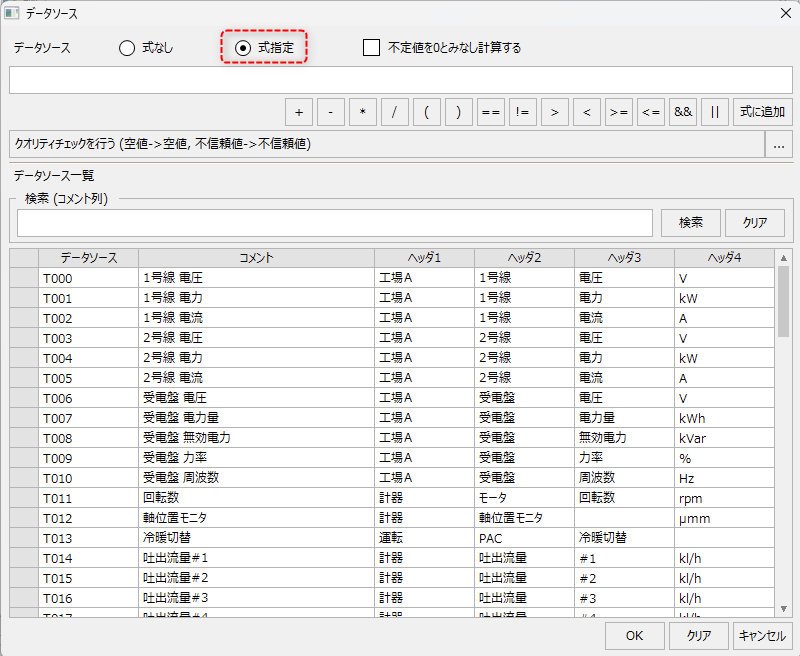Screen dimensions: 800x656
Task: Insert the logical OR || operator
Action: pyautogui.click(x=714, y=112)
